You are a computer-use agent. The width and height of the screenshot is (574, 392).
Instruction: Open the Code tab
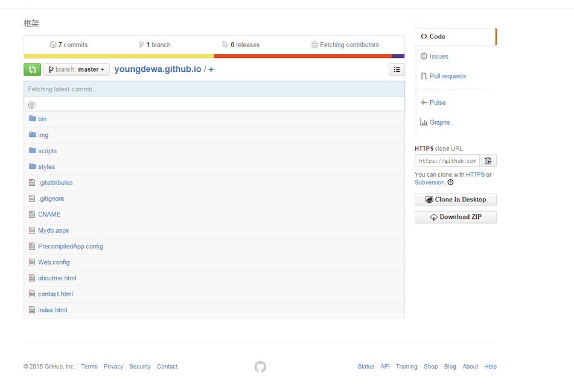coord(455,37)
